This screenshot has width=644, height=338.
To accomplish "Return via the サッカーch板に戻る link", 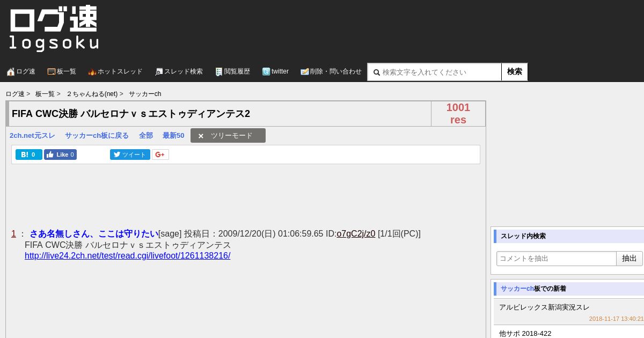I will coord(97,136).
